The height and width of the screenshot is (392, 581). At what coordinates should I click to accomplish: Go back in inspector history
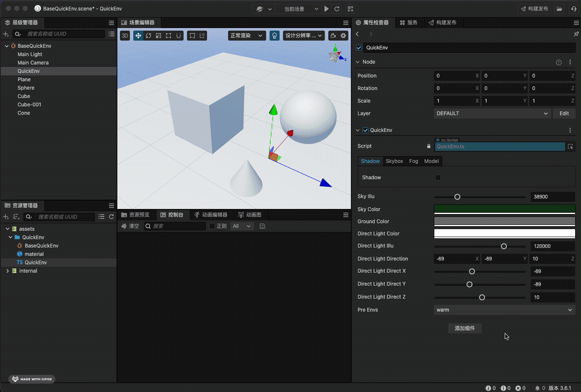pyautogui.click(x=357, y=34)
